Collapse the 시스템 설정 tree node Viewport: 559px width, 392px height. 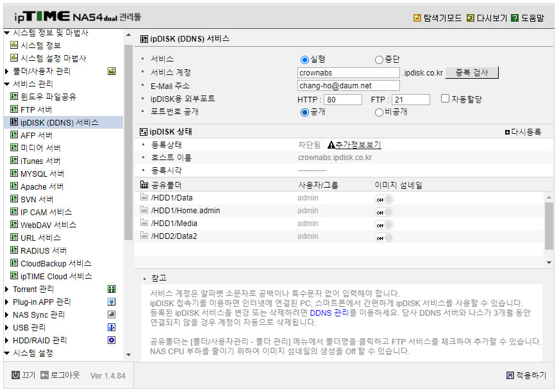point(7,353)
